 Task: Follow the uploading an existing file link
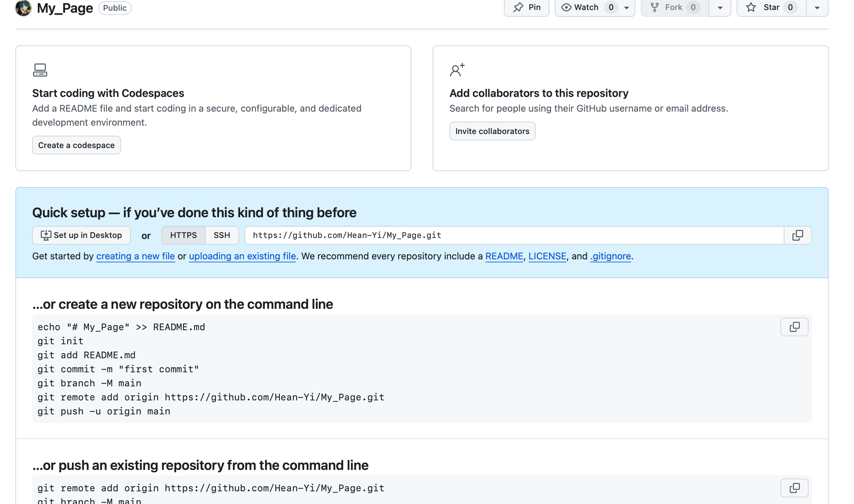(x=242, y=256)
